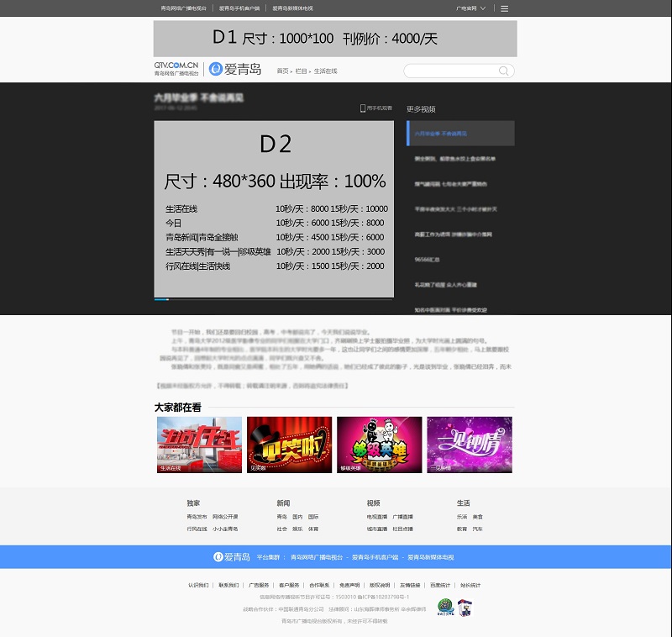
Task: Open the 广告服务 footer link
Action: tap(259, 585)
